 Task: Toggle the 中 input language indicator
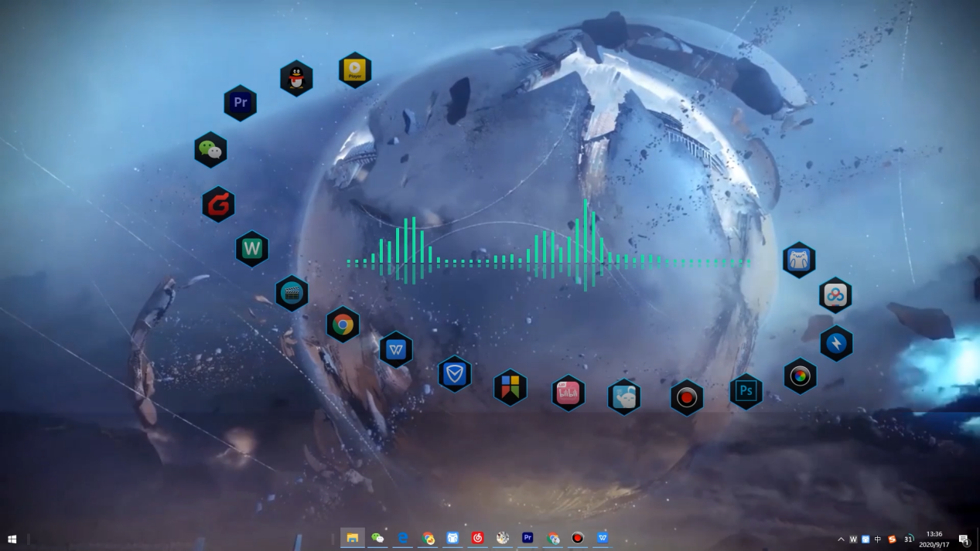click(878, 539)
